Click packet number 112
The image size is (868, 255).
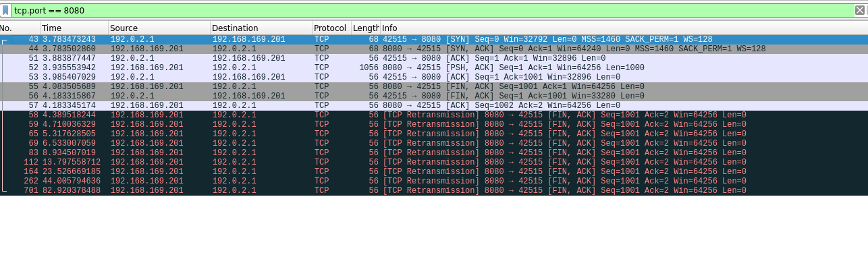point(31,162)
